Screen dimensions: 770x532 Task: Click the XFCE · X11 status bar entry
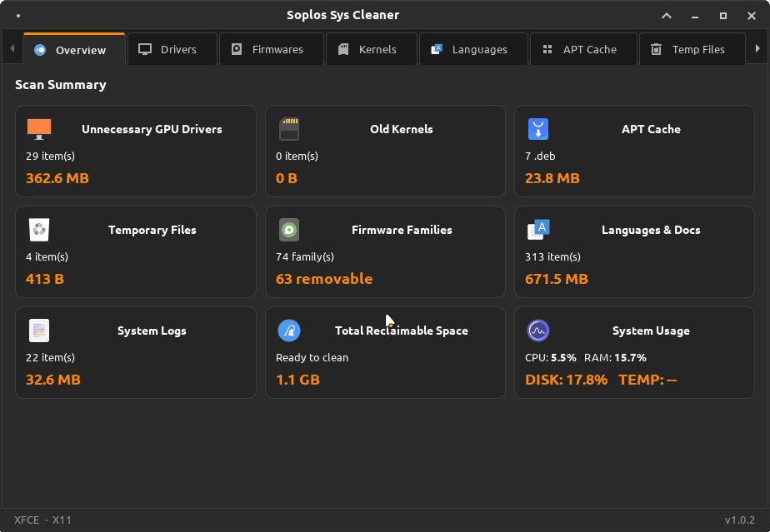click(x=42, y=520)
